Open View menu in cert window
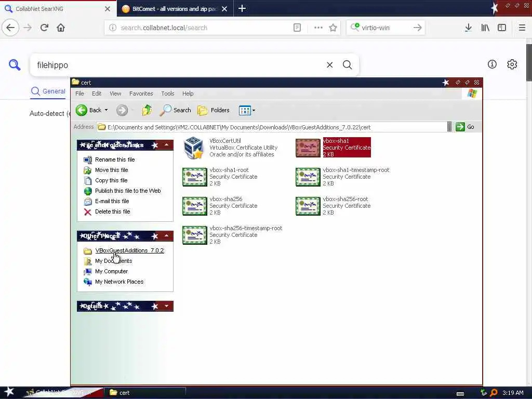The image size is (532, 399). point(115,94)
